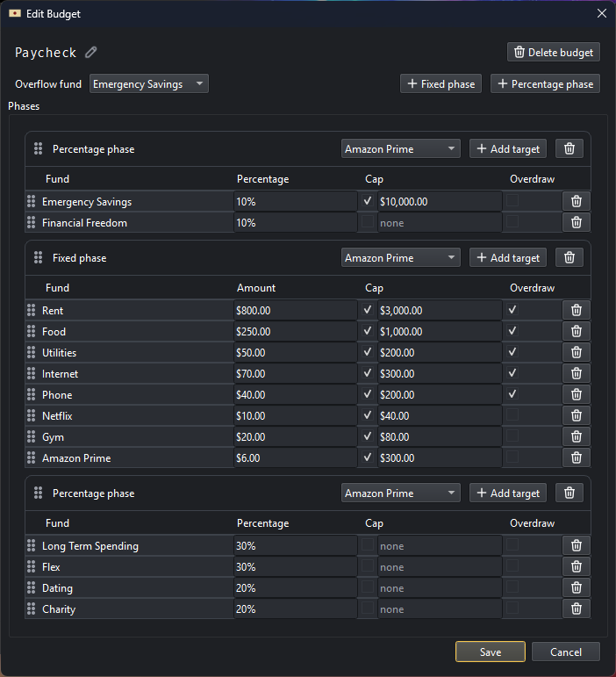Delete the Financial Freedom target row
This screenshot has height=677, width=616.
(x=576, y=223)
